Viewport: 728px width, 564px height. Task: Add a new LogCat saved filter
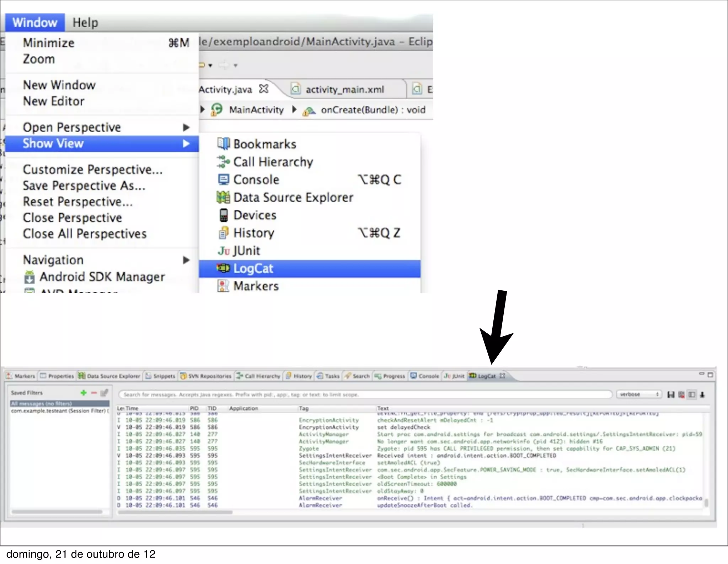pyautogui.click(x=84, y=393)
